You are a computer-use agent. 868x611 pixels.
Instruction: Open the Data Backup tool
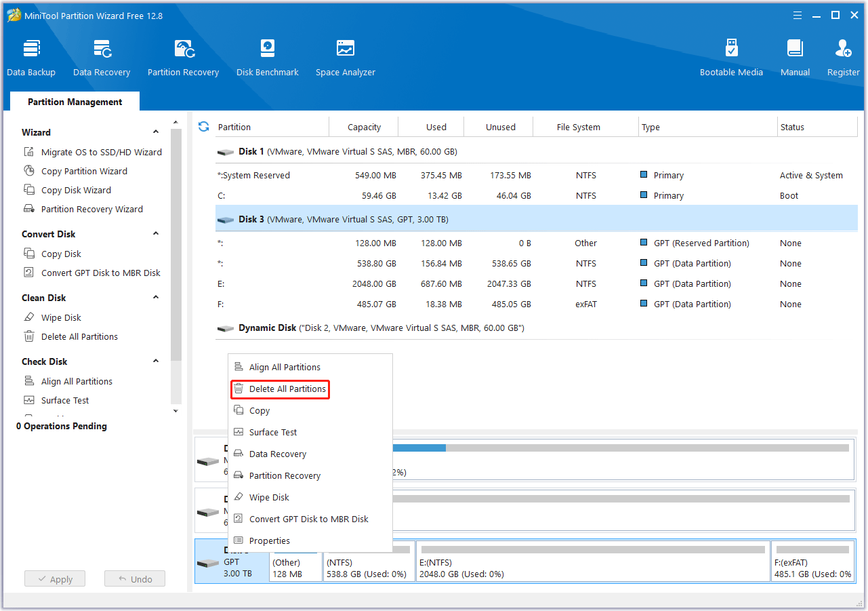31,58
